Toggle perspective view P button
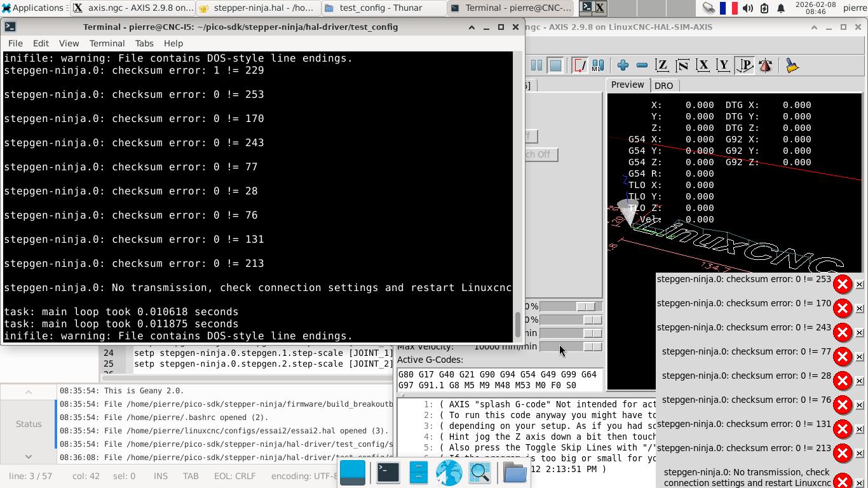This screenshot has height=488, width=868. coord(744,65)
